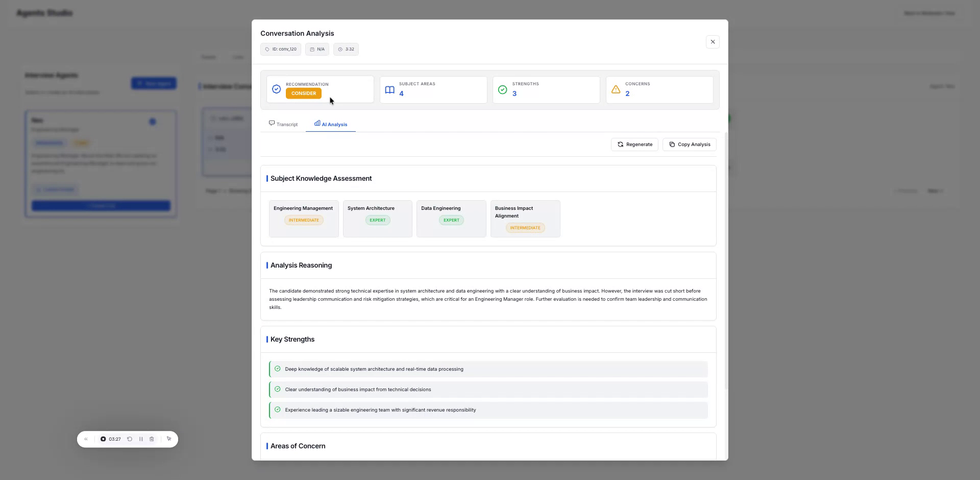Screen dimensions: 980x480
Task: Delete the screen recording
Action: (152, 439)
